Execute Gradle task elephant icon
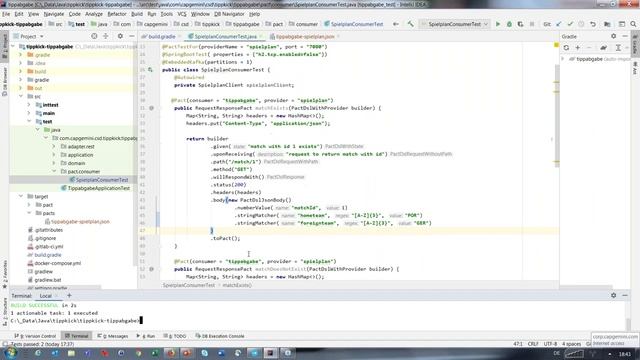 tap(603, 48)
